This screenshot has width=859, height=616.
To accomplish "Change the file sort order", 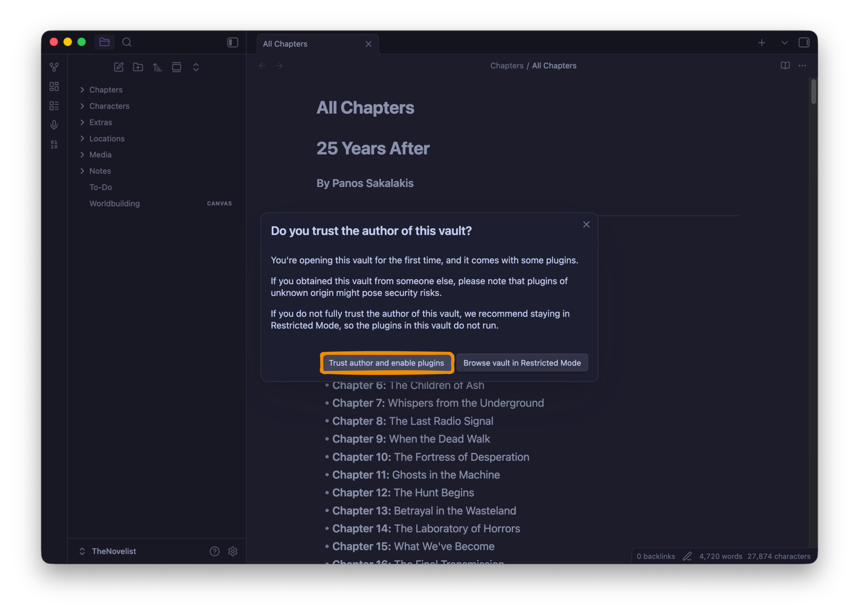I will (x=157, y=67).
